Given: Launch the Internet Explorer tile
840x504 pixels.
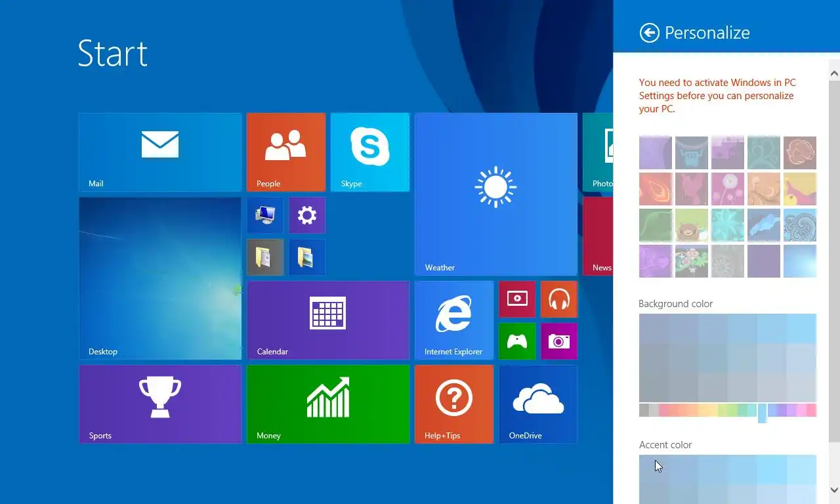Looking at the screenshot, I should (454, 320).
